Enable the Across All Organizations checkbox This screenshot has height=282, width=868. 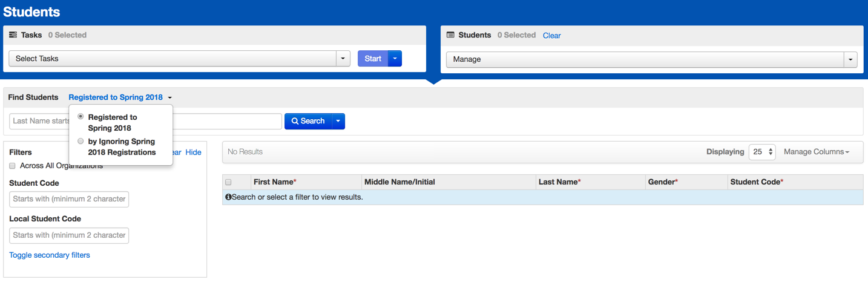coord(12,166)
